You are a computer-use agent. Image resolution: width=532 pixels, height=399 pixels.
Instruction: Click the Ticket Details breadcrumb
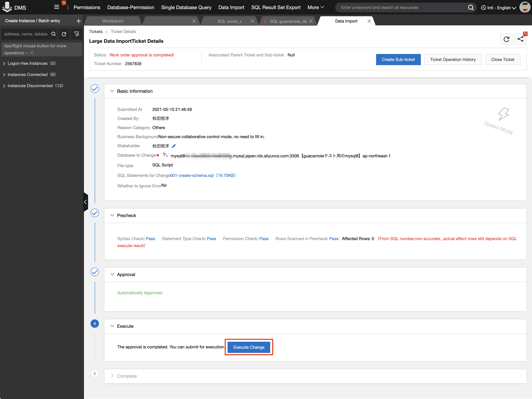[123, 31]
